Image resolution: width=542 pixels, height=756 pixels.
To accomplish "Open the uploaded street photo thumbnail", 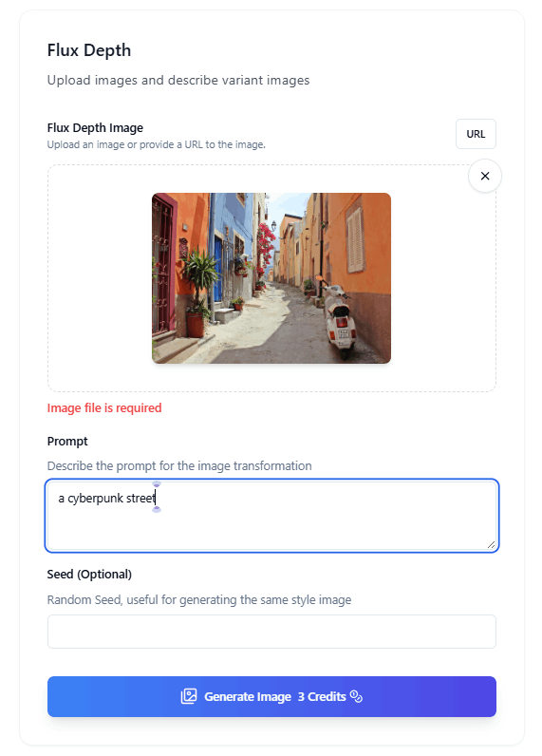I will tap(271, 278).
